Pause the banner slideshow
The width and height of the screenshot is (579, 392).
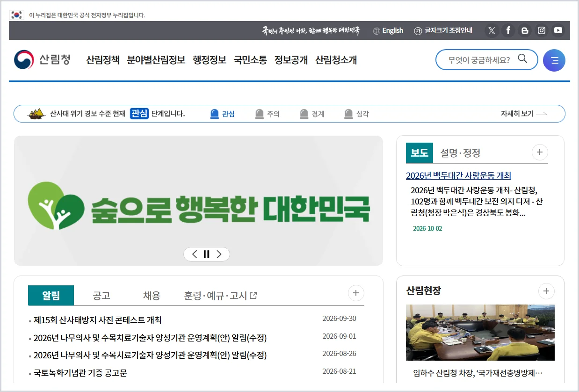[x=207, y=254]
